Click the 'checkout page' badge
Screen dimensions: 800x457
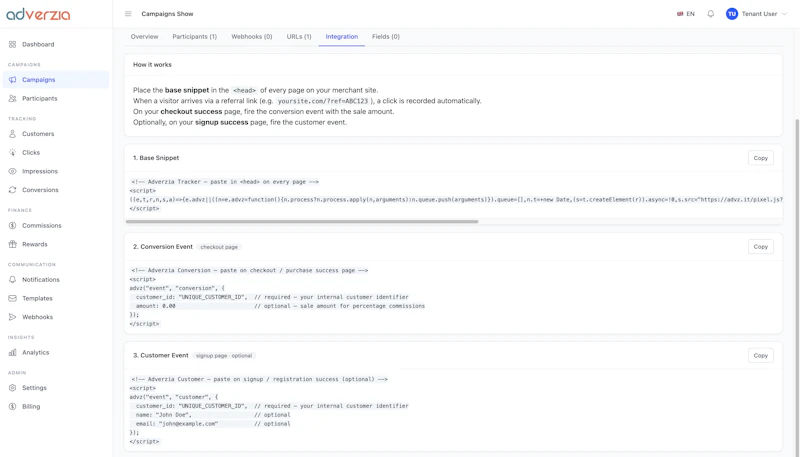[219, 247]
